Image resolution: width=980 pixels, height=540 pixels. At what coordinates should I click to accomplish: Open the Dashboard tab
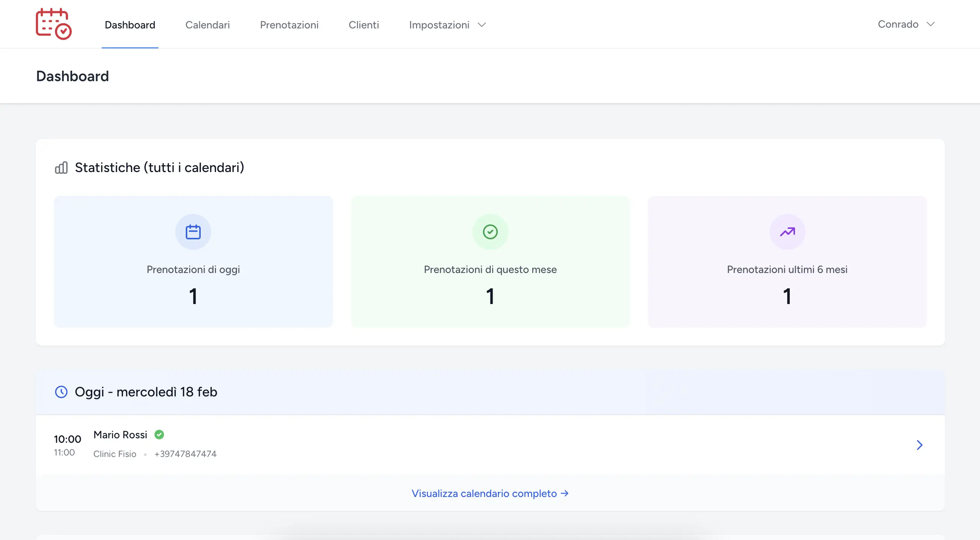130,25
